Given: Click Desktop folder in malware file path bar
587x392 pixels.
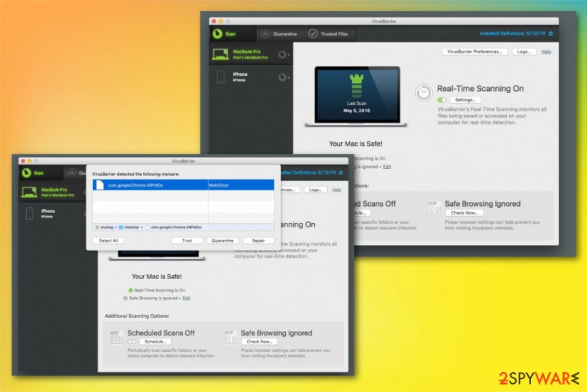Looking at the screenshot, I should 129,227.
